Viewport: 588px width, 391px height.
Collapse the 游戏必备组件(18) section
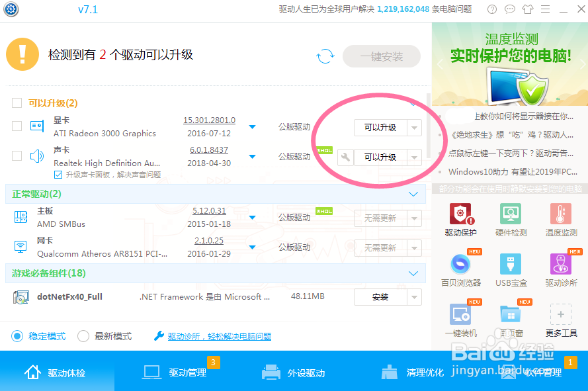pyautogui.click(x=413, y=273)
